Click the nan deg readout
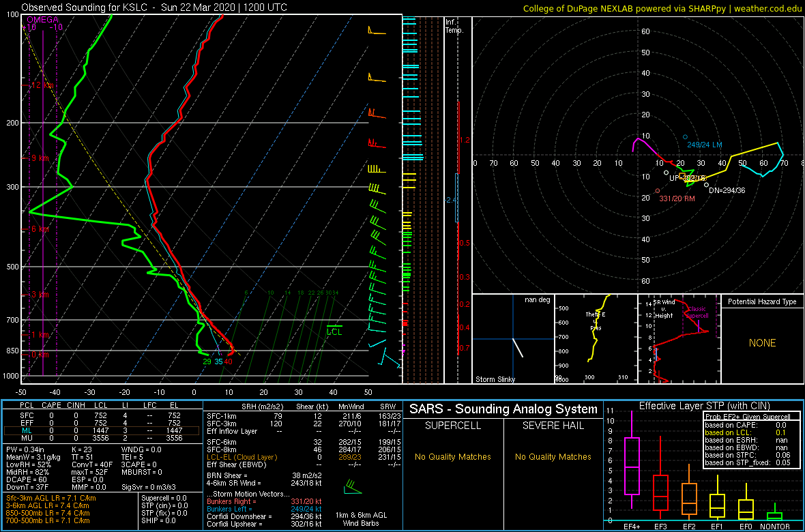The height and width of the screenshot is (532, 805). pos(538,300)
